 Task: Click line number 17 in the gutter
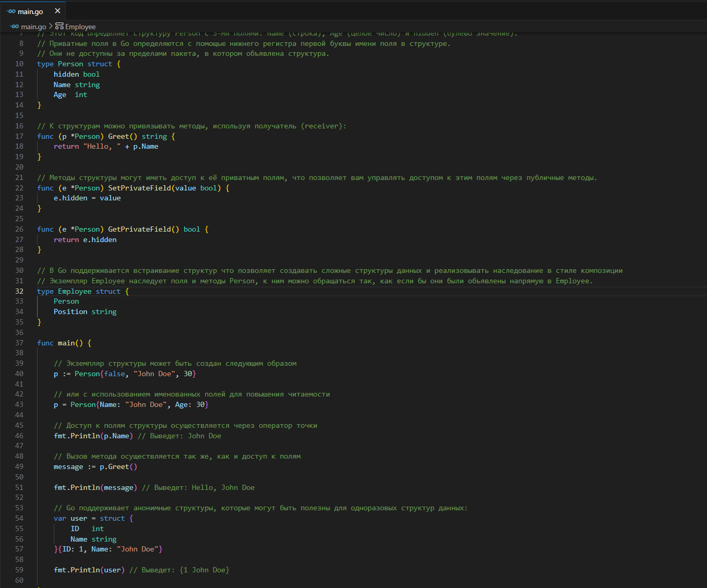coord(19,136)
